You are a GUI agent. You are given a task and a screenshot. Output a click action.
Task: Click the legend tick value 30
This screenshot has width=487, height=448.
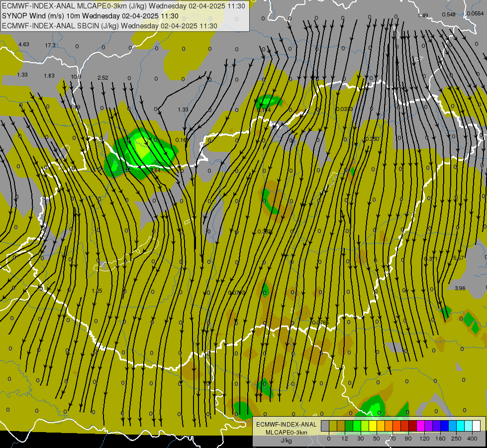361,439
